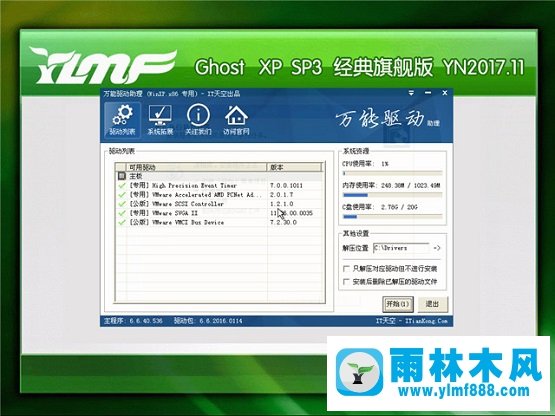555x416 pixels.
Task: Click the C盘使用率 progress bar
Action: click(393, 217)
